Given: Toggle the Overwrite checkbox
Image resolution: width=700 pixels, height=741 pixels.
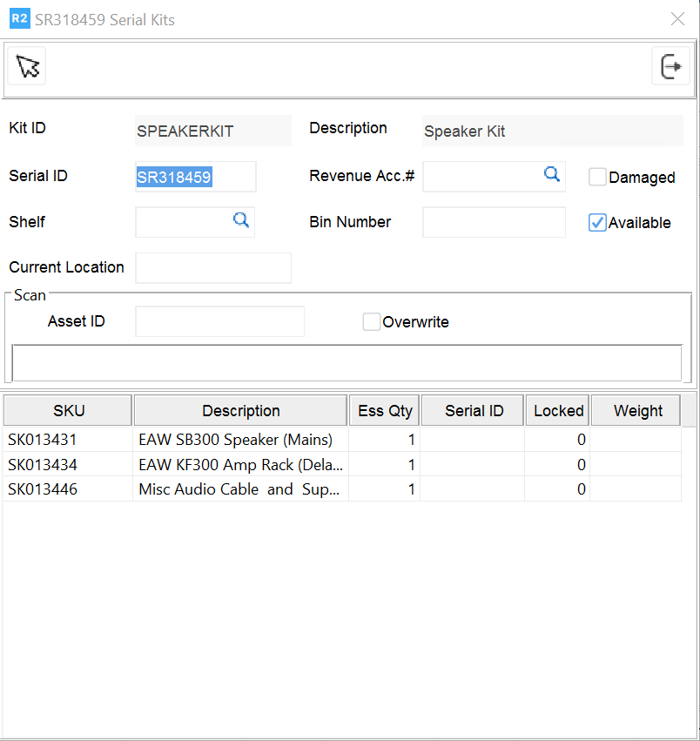Looking at the screenshot, I should coord(372,322).
